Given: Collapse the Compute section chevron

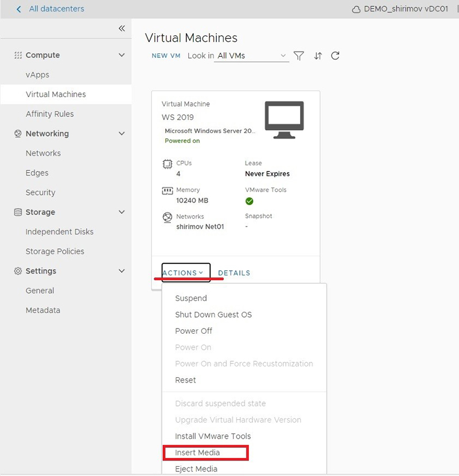Looking at the screenshot, I should tap(122, 55).
